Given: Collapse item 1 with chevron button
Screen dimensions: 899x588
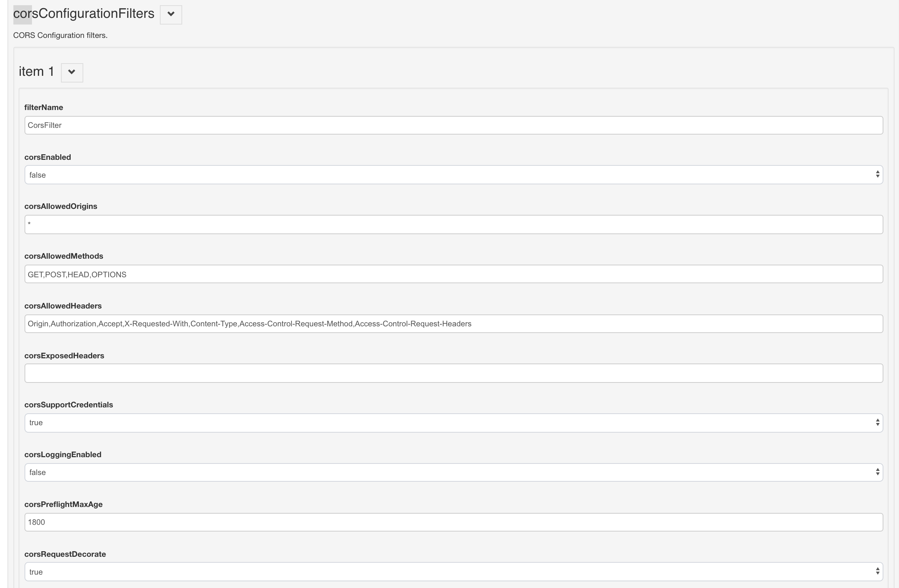Looking at the screenshot, I should coord(72,72).
